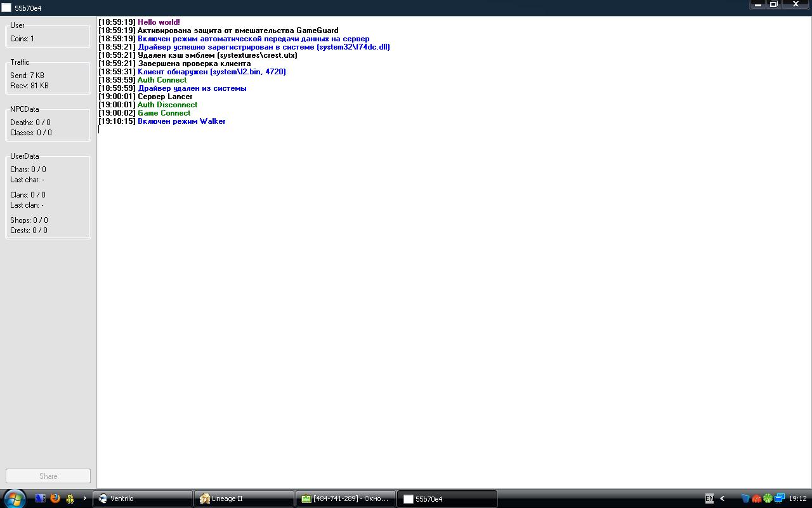Screen dimensions: 812x508
Task: Click the 'Deaths: 0 / 0' entry
Action: tap(30, 123)
